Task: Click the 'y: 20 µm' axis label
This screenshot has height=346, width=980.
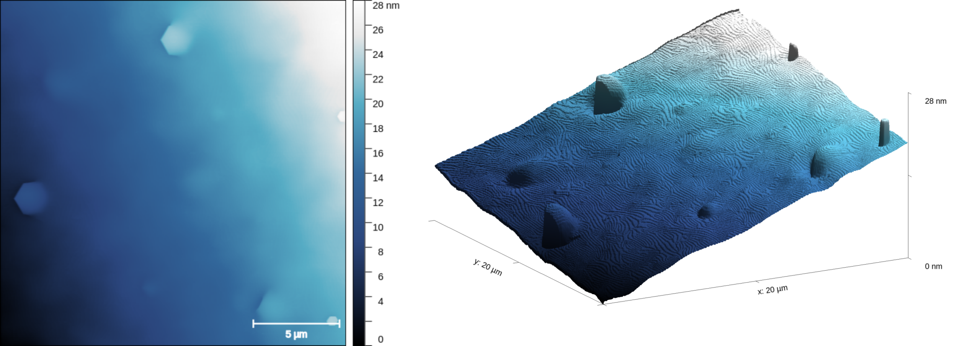Action: [488, 267]
